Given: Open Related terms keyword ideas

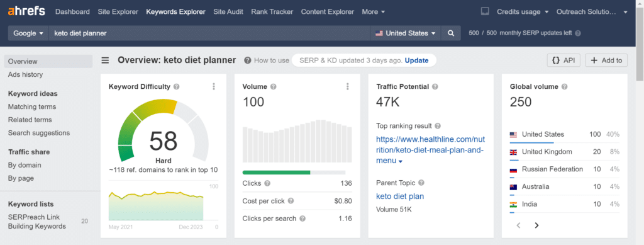Looking at the screenshot, I should coord(30,120).
